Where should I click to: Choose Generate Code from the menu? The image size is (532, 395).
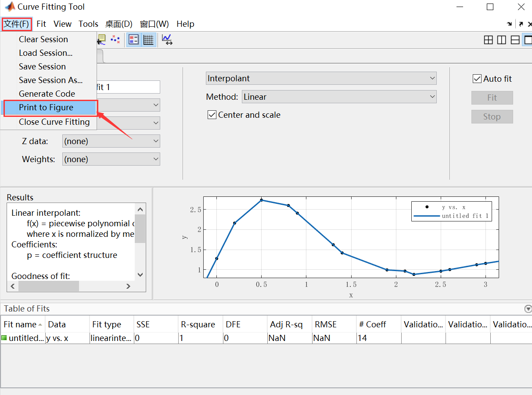tap(48, 94)
